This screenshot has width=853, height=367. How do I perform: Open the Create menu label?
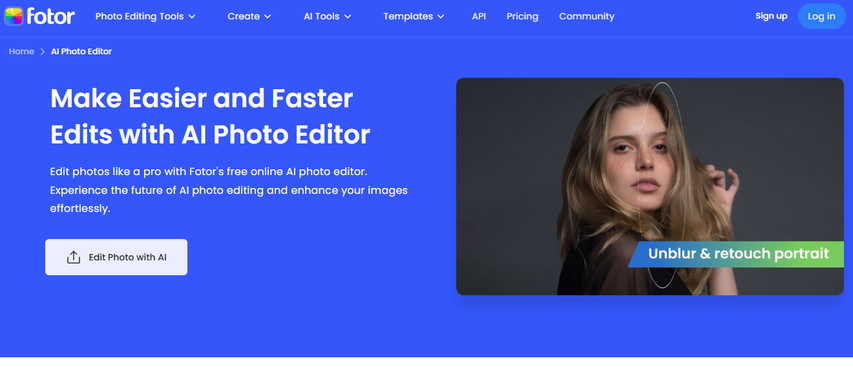tap(243, 16)
